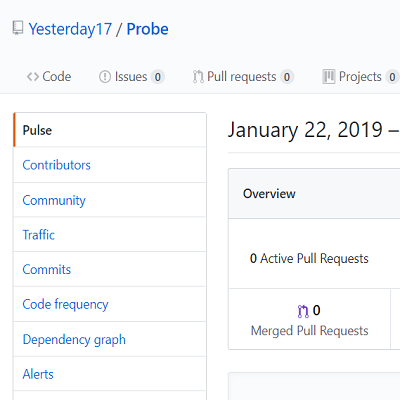Open the Merged Pull Requests link
This screenshot has height=400, width=400.
tap(309, 321)
